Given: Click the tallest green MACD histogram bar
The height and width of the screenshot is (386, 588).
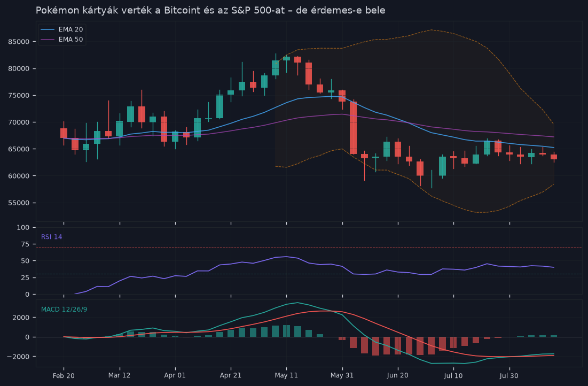Looking at the screenshot, I should (286, 331).
